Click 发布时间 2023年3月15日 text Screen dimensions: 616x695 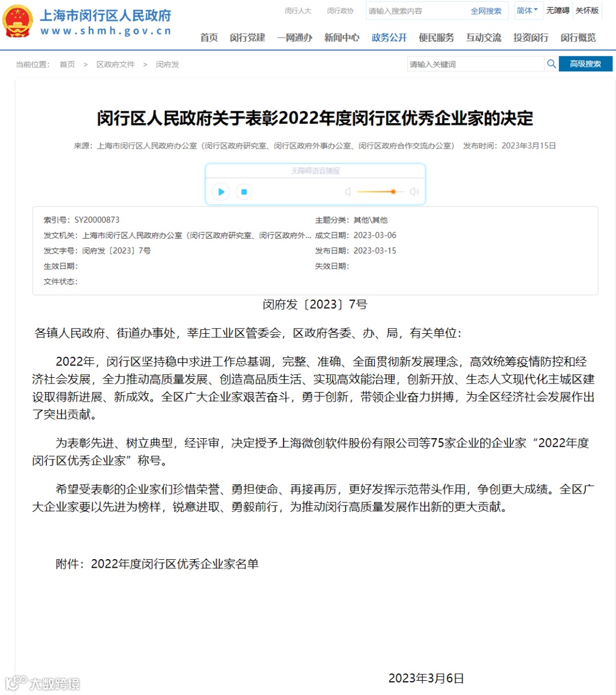(x=509, y=146)
